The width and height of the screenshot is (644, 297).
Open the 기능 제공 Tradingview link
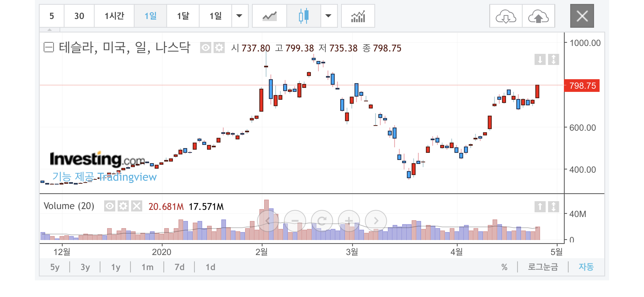(x=104, y=177)
